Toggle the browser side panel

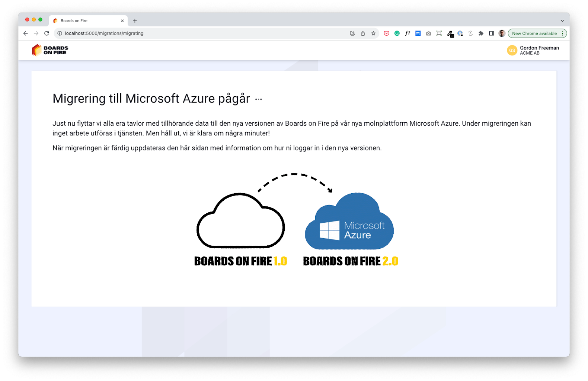coord(491,33)
